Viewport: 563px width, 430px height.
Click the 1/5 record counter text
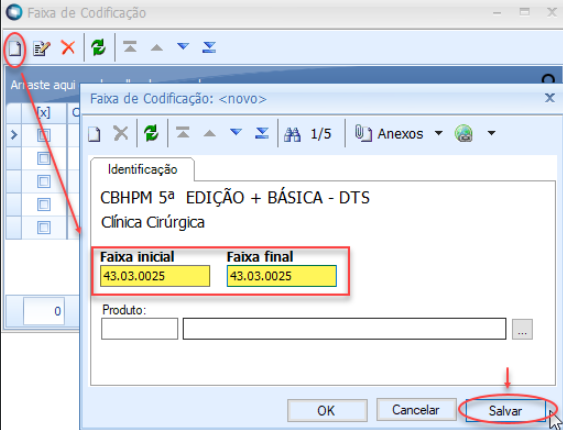(x=321, y=134)
